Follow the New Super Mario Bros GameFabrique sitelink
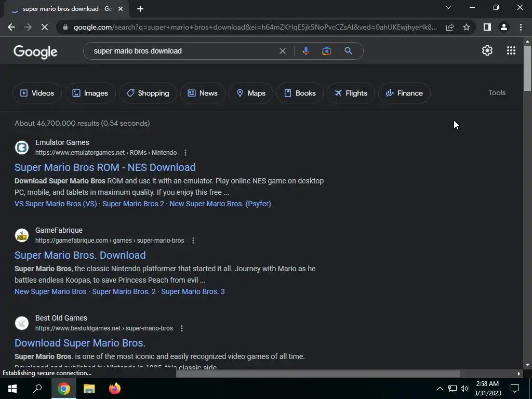This screenshot has height=399, width=532. click(50, 291)
